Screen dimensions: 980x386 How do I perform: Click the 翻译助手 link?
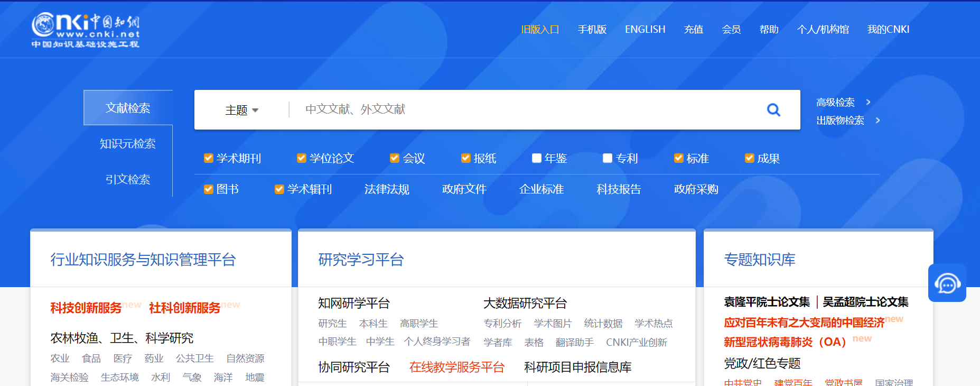tap(575, 343)
